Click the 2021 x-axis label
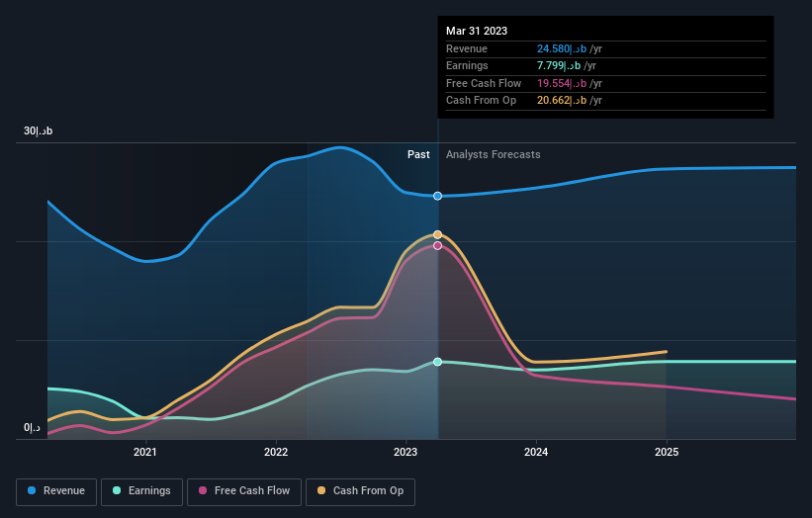Screen dimensions: 812x518 point(145,453)
